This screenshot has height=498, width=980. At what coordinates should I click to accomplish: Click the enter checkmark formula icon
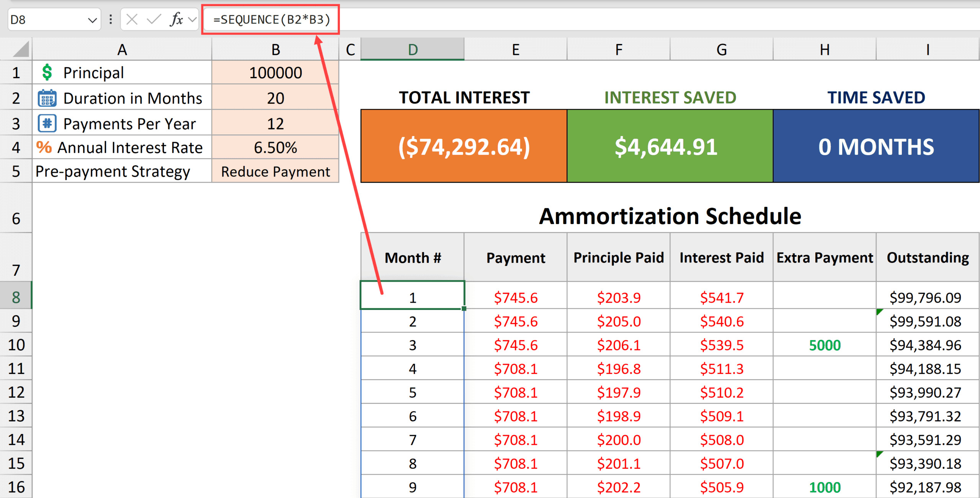pos(154,19)
